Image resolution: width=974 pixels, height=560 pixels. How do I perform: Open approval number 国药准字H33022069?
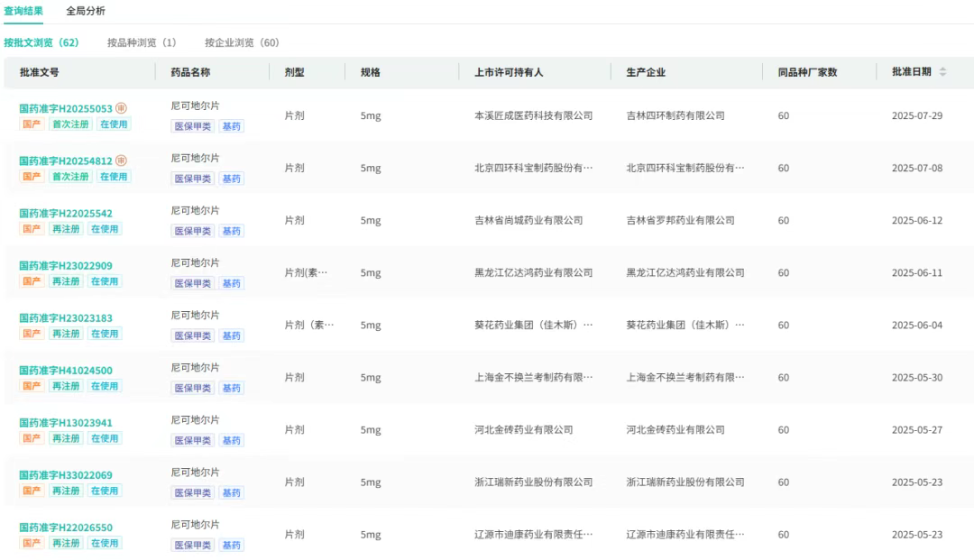(x=66, y=475)
